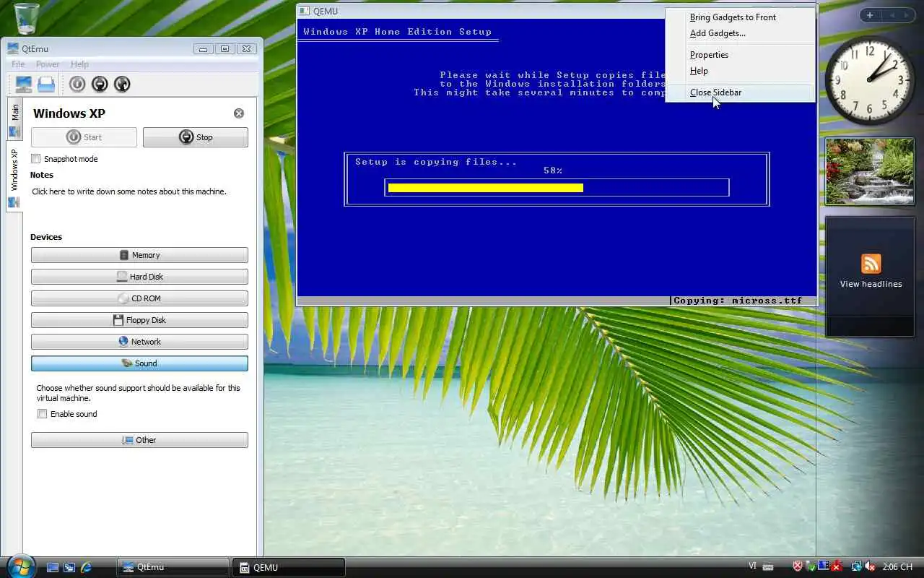Expand the Floppy Disk device section
Image resolution: width=924 pixels, height=578 pixels.
pyautogui.click(x=139, y=320)
